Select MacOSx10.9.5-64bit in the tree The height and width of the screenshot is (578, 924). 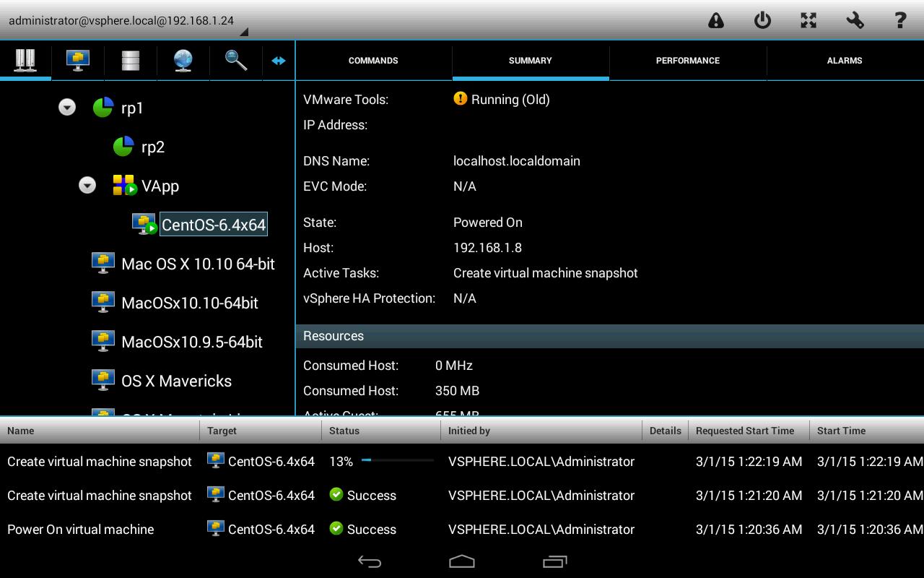click(192, 342)
